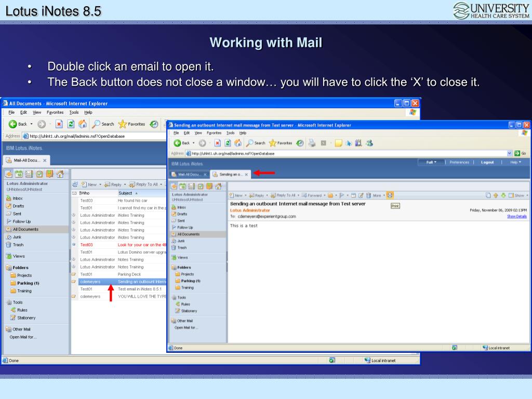Click the browser Stop icon in the front message window
Viewport: 532px width, 399px height.
click(x=218, y=143)
